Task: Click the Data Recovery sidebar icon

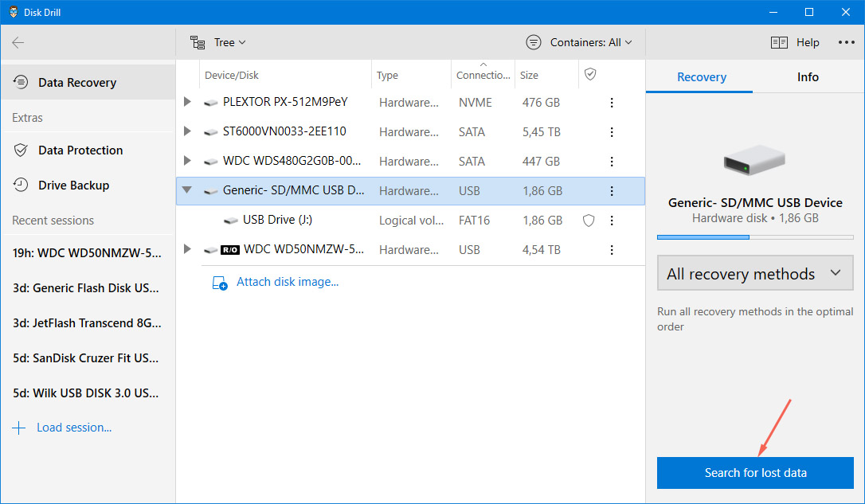Action: 21,82
